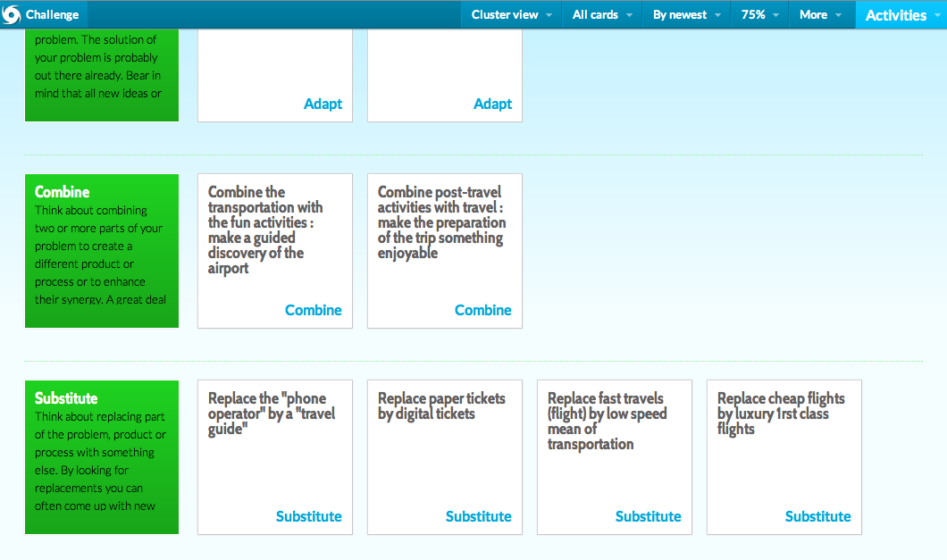Viewport: 947px width, 560px height.
Task: Expand the All cards filter dropdown
Action: (602, 14)
